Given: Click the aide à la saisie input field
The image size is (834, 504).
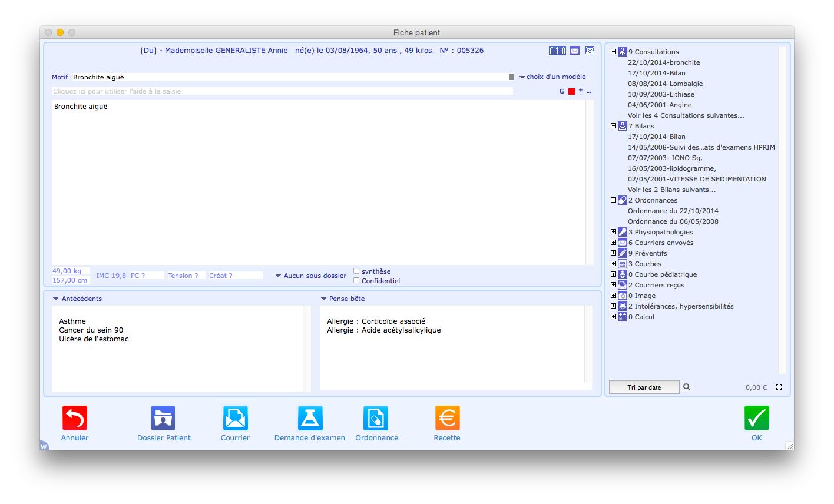Looking at the screenshot, I should click(x=282, y=91).
